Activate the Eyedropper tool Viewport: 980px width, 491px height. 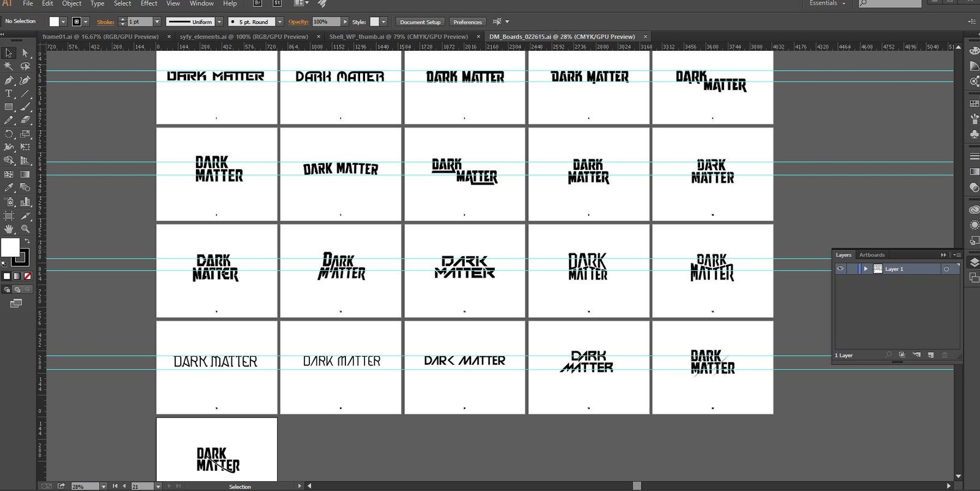pos(9,188)
